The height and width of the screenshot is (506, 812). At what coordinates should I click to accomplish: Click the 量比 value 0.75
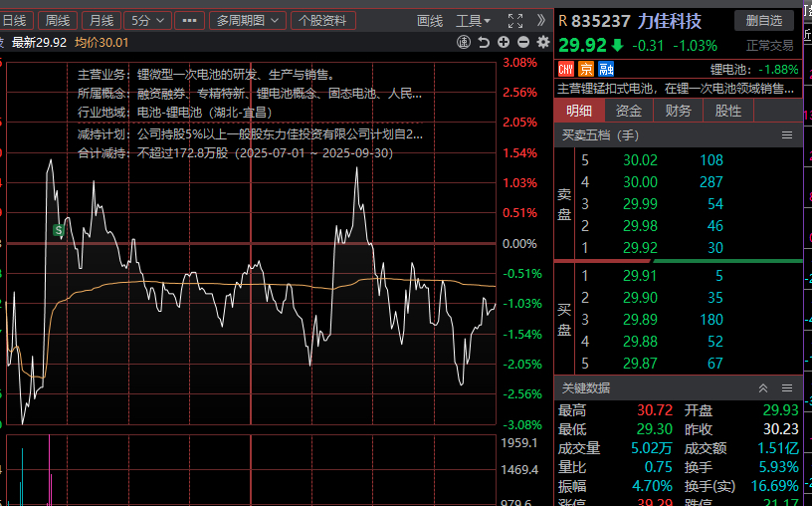tap(658, 467)
